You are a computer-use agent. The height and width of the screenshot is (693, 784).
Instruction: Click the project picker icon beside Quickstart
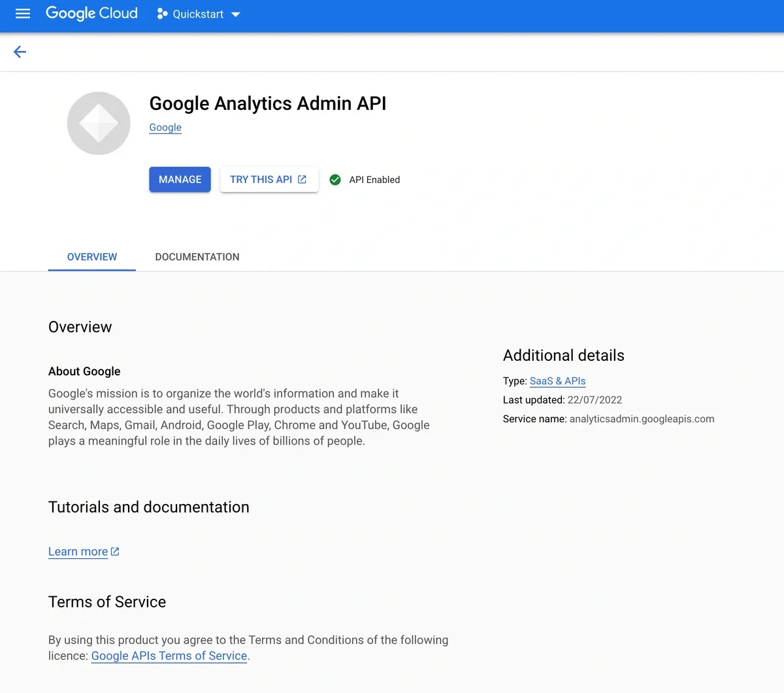(161, 13)
